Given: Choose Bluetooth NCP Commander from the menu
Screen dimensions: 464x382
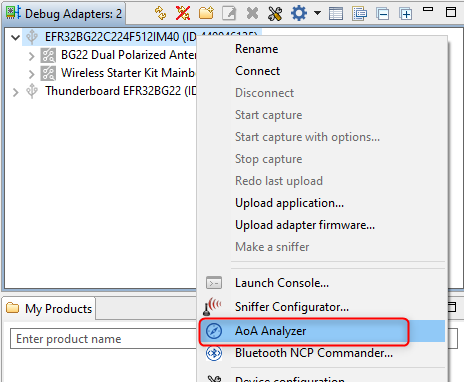Looking at the screenshot, I should pyautogui.click(x=314, y=353).
